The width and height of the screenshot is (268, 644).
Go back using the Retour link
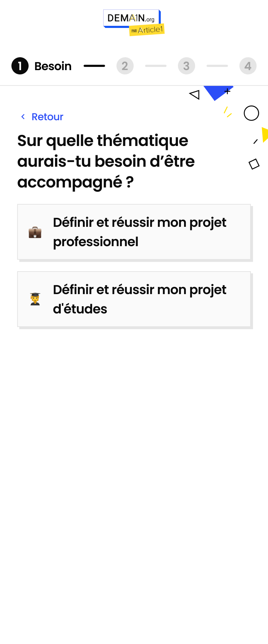click(x=47, y=117)
